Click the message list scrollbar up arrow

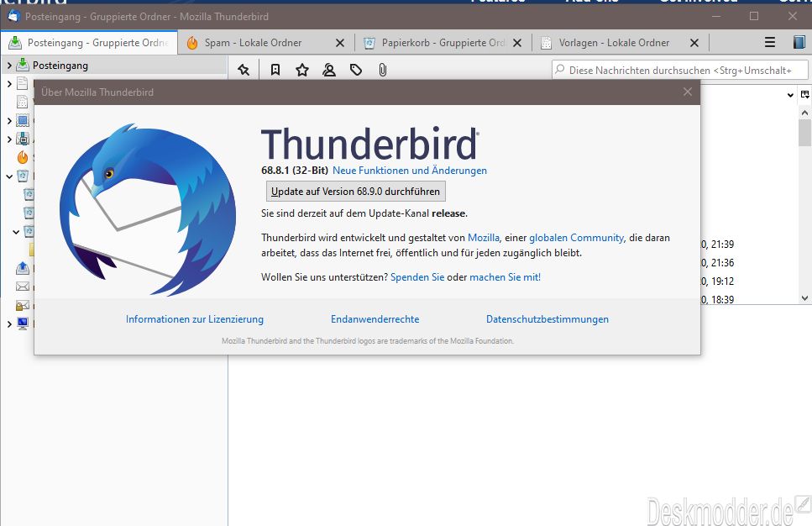(804, 112)
